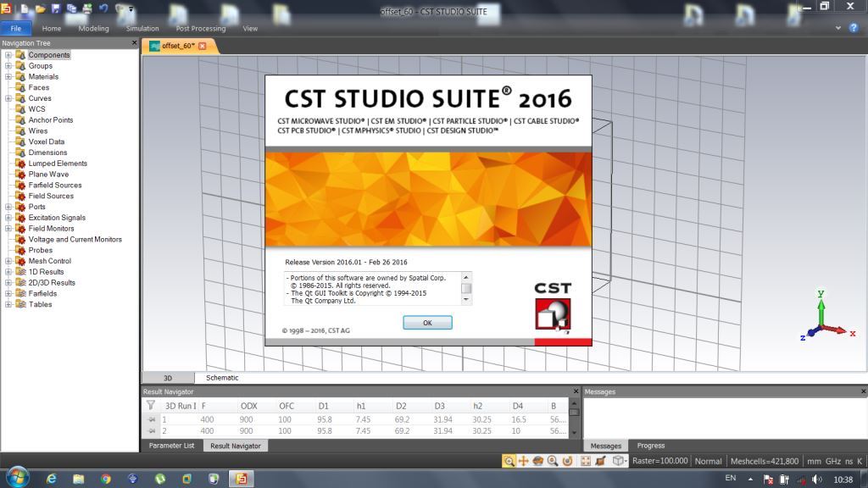Click the Print icon in quick access toolbar
This screenshot has width=868, height=488.
[x=87, y=8]
